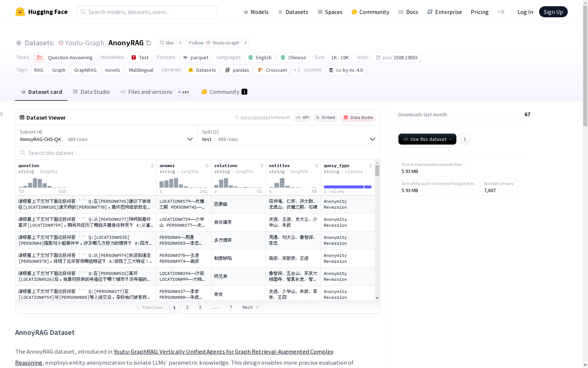
Task: Sort the answer column
Action: (207, 166)
